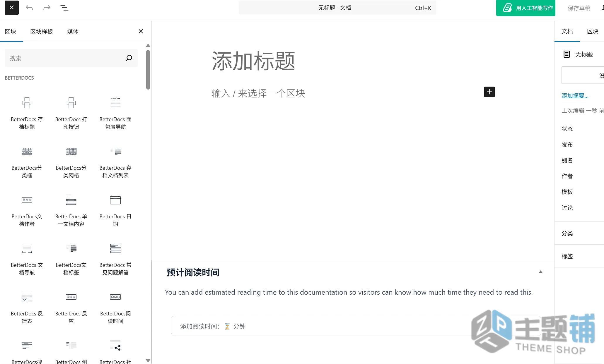Insert the BetterDocs 反应 block

click(71, 307)
